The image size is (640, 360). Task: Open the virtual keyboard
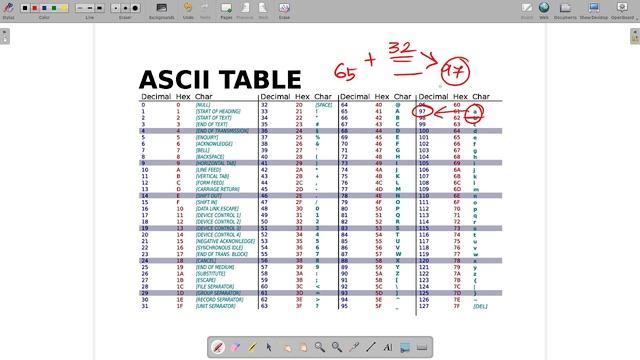click(422, 347)
